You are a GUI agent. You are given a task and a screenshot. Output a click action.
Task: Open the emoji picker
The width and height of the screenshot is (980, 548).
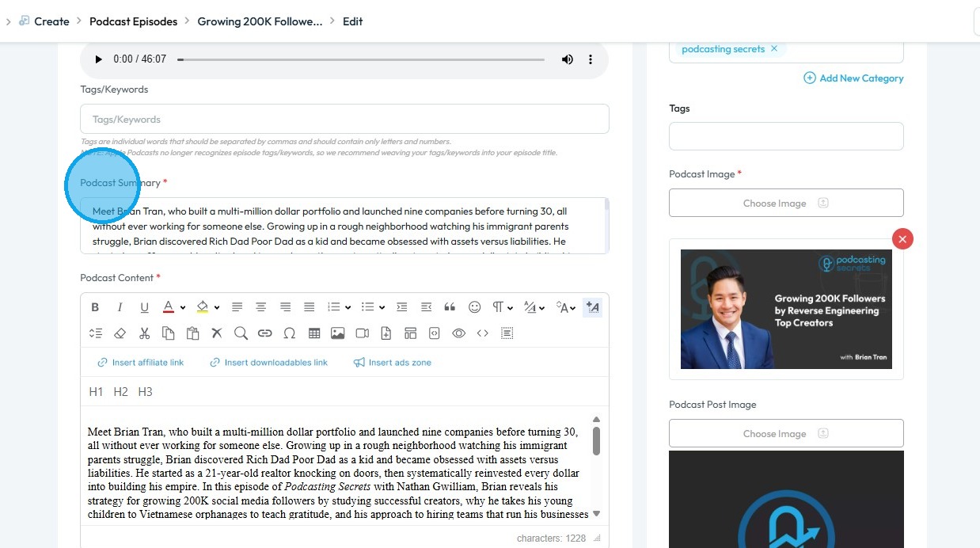[474, 307]
